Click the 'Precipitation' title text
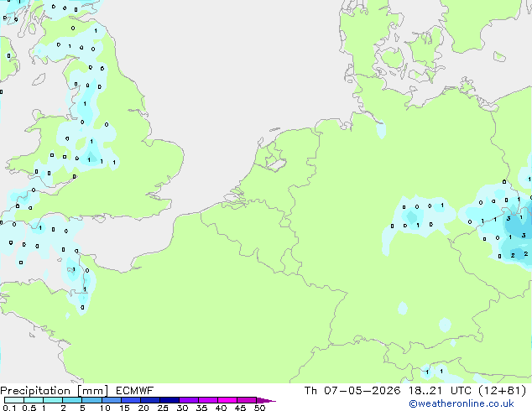Viewport: 532px width, 411px height. [35, 391]
